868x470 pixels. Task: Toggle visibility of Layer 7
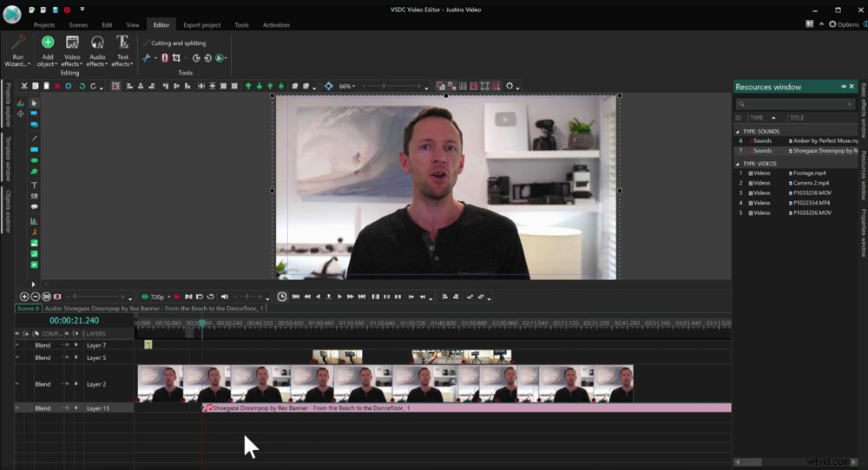click(17, 345)
